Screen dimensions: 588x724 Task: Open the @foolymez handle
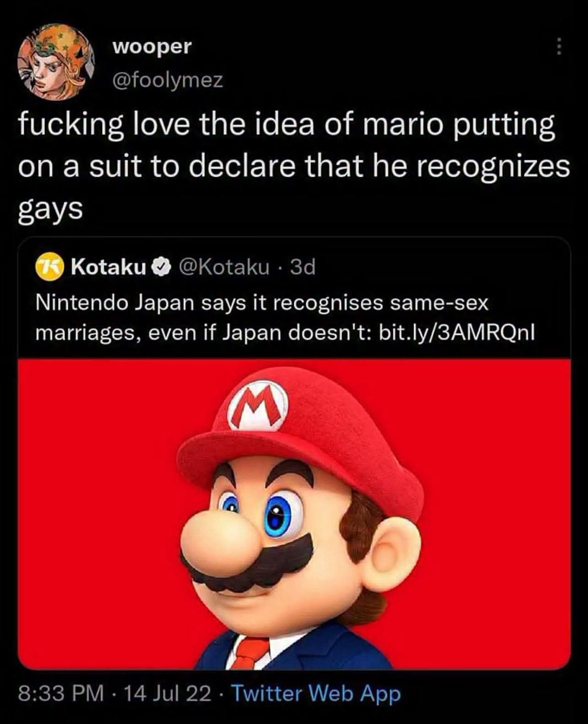click(x=168, y=80)
